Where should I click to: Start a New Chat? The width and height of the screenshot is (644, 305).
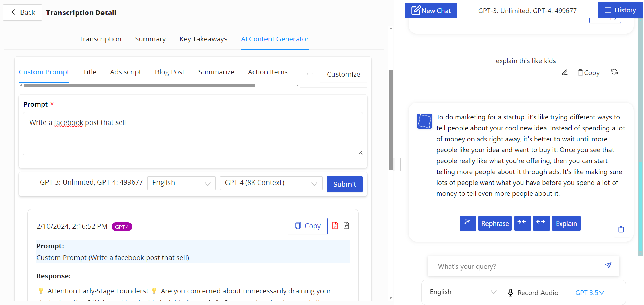click(x=431, y=10)
